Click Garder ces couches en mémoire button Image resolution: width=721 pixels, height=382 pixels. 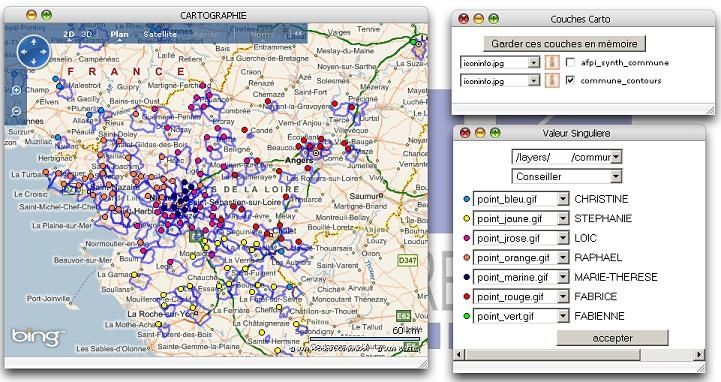tap(564, 44)
